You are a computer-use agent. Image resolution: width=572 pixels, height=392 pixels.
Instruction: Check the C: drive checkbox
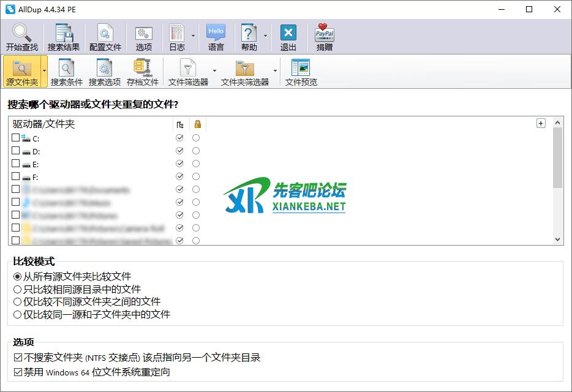click(x=16, y=138)
